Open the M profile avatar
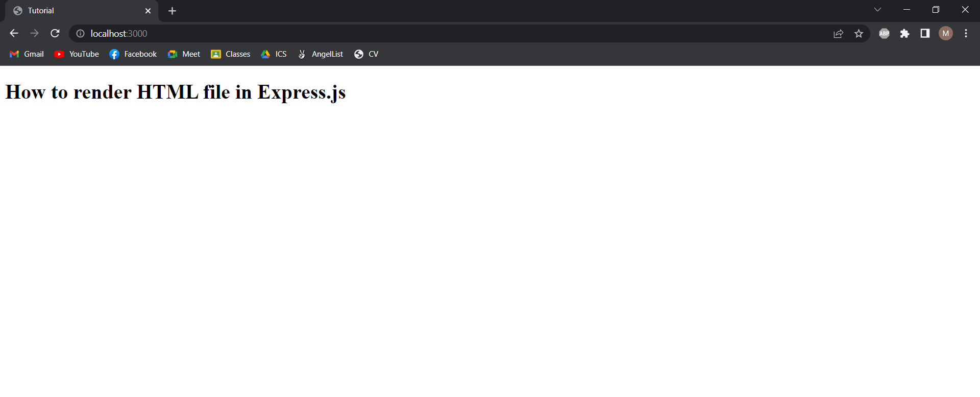 [945, 34]
